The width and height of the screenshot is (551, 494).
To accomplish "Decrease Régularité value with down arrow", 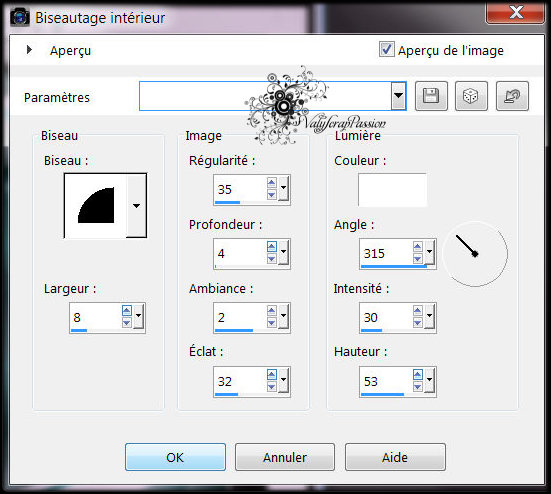I will (x=271, y=195).
